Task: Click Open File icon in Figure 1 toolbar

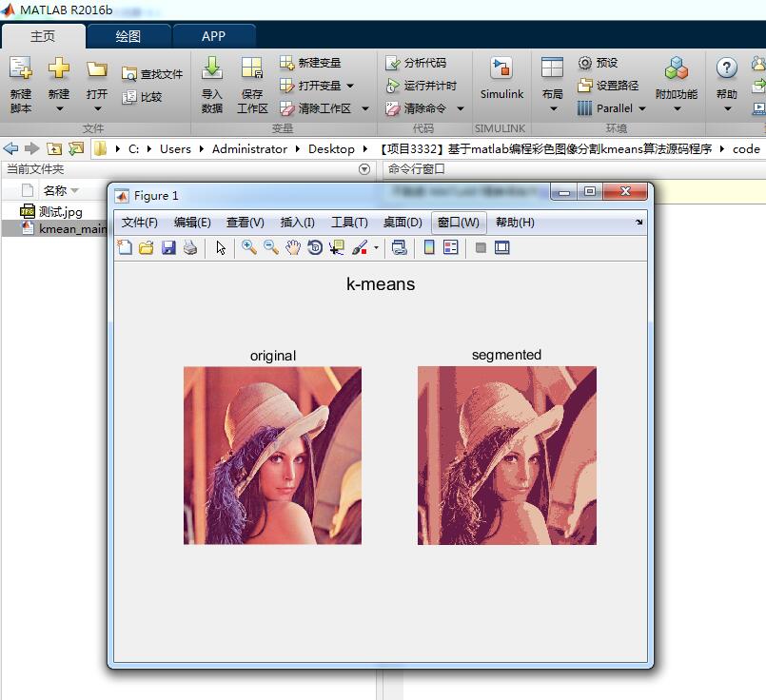Action: 147,247
